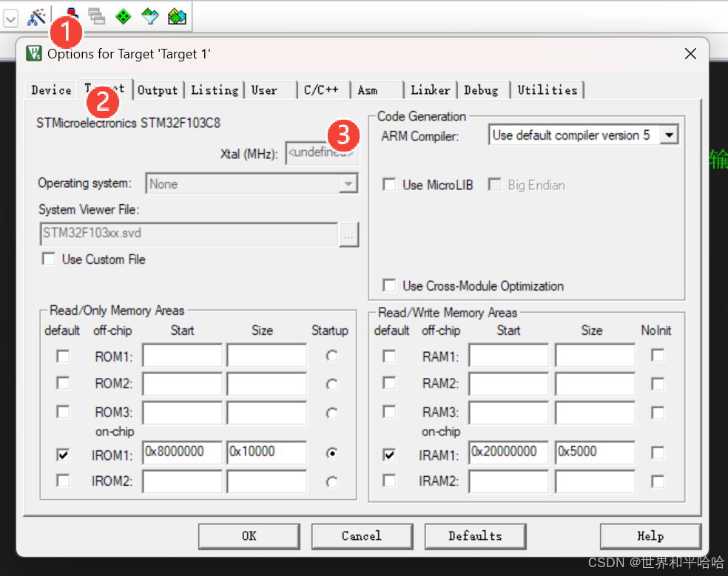
Task: Open the Linker tab
Action: (x=431, y=90)
